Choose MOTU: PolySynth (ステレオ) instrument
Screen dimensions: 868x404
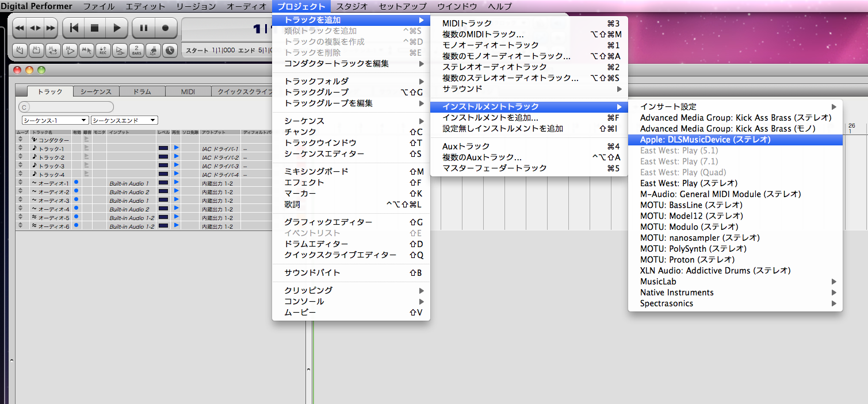[735, 249]
